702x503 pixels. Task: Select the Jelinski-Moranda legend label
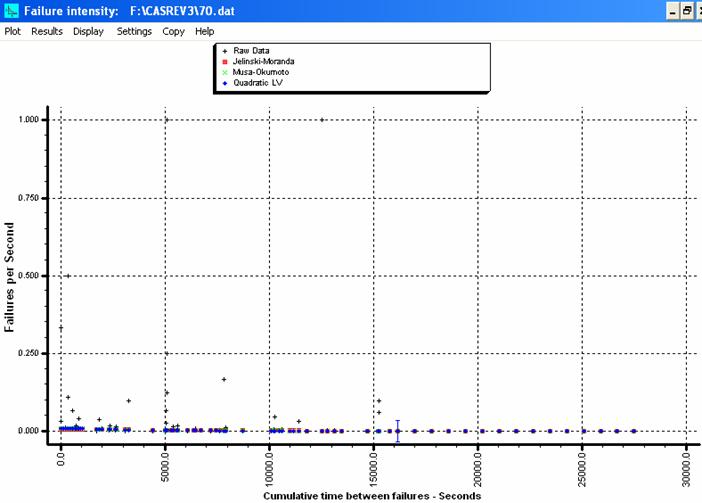point(264,62)
